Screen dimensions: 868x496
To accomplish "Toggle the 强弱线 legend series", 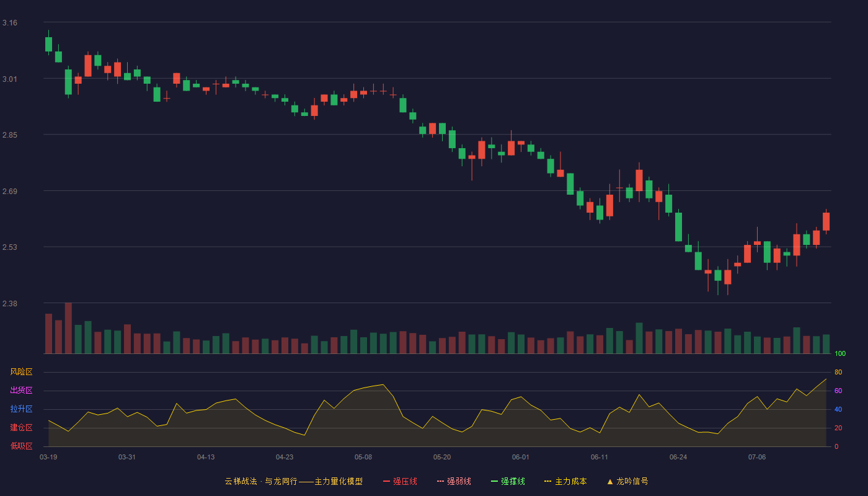I will (454, 481).
